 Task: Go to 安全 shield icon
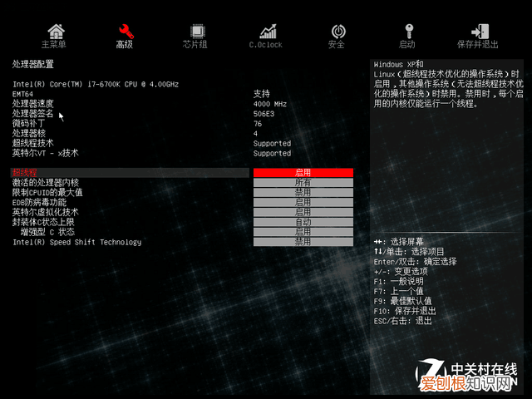pyautogui.click(x=337, y=31)
